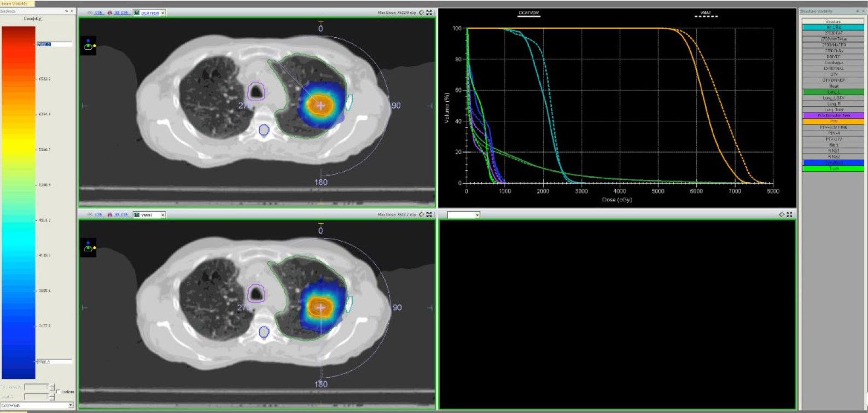Click the maximum dose value field on colorbar
This screenshot has width=868, height=413.
[54, 44]
